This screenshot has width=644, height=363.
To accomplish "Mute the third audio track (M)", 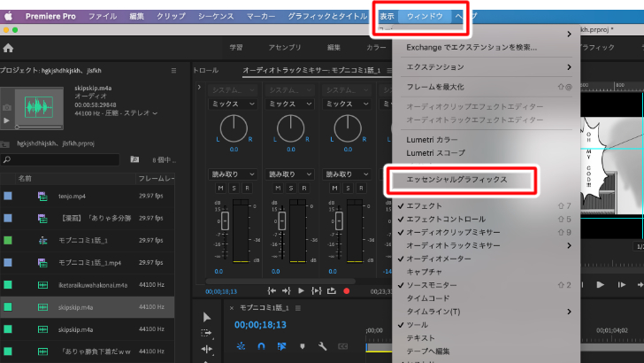I will tap(335, 188).
